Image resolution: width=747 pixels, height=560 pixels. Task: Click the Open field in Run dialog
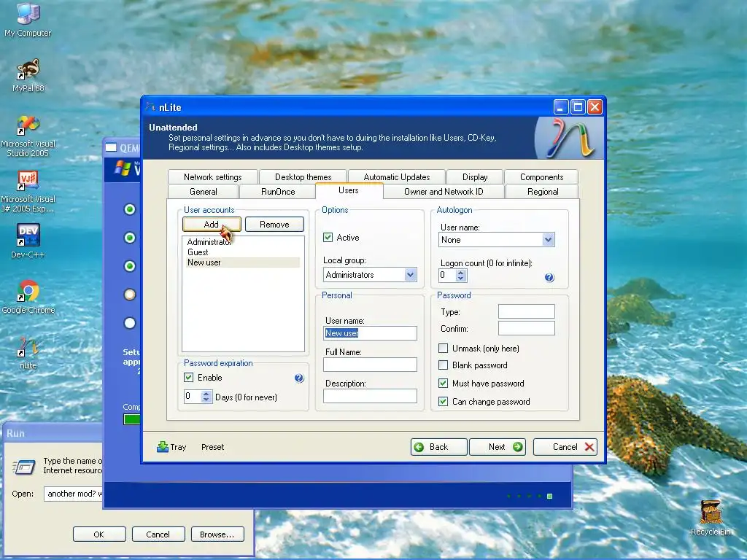(x=73, y=494)
